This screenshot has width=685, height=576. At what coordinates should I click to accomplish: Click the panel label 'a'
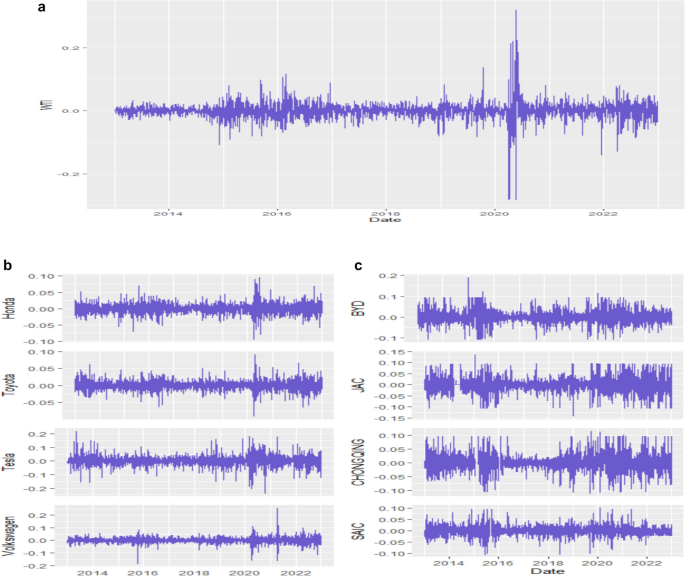42,7
